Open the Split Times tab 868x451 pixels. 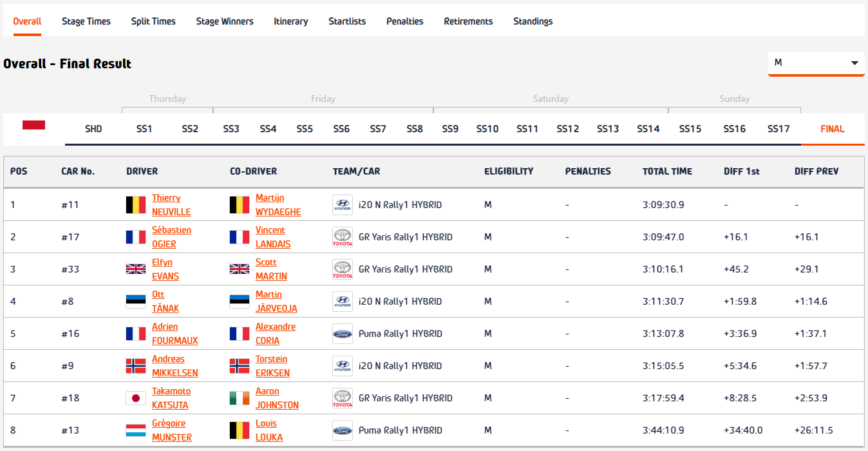tap(153, 21)
